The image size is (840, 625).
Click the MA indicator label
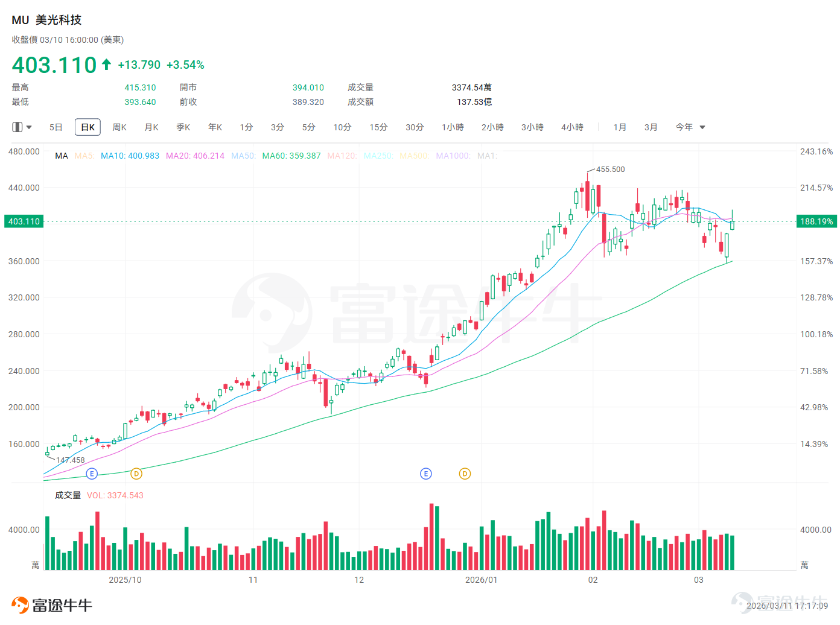[62, 156]
